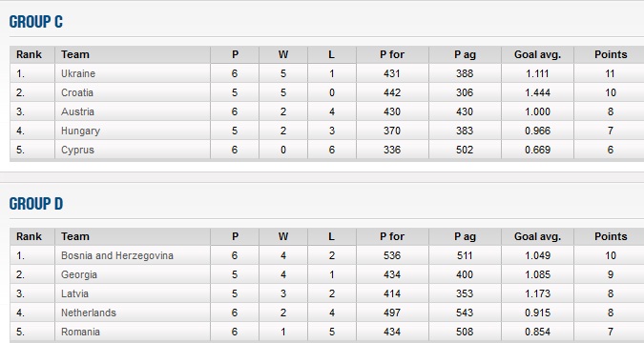Click Group C Team column header
The image size is (644, 343).
coord(75,54)
